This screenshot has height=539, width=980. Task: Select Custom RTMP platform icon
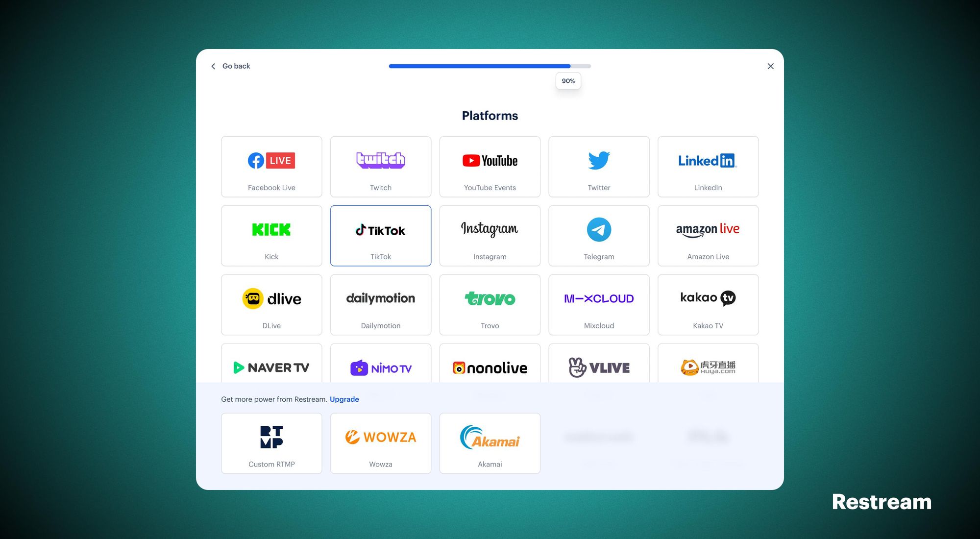(x=271, y=437)
